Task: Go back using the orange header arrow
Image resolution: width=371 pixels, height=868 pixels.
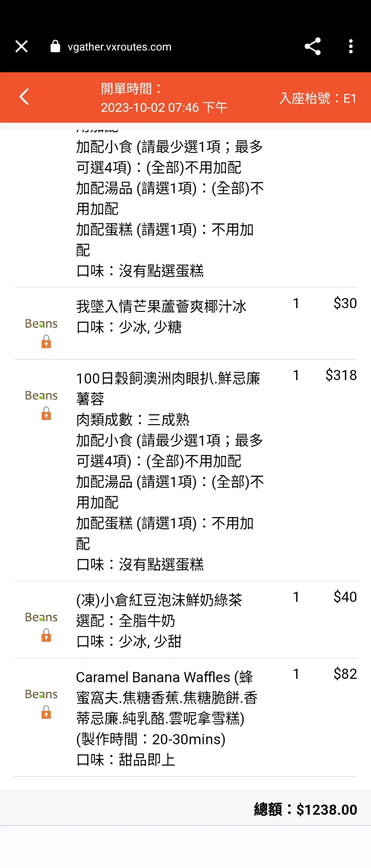Action: (x=24, y=97)
